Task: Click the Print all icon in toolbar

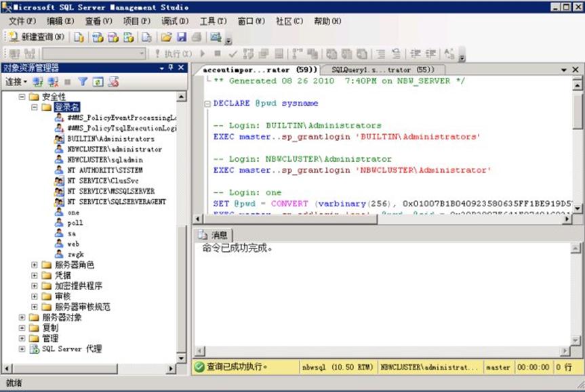Action: tap(197, 37)
